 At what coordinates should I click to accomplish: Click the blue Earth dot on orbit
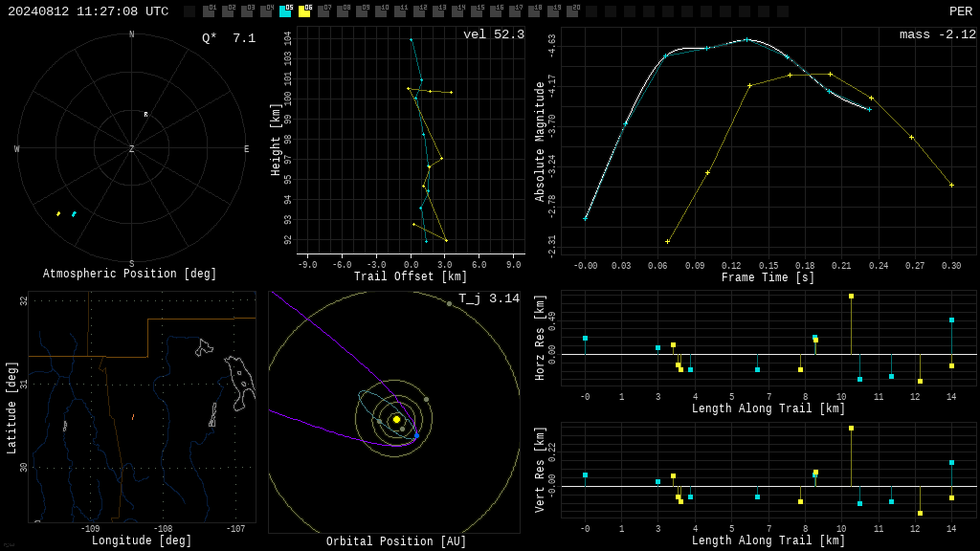(x=417, y=435)
